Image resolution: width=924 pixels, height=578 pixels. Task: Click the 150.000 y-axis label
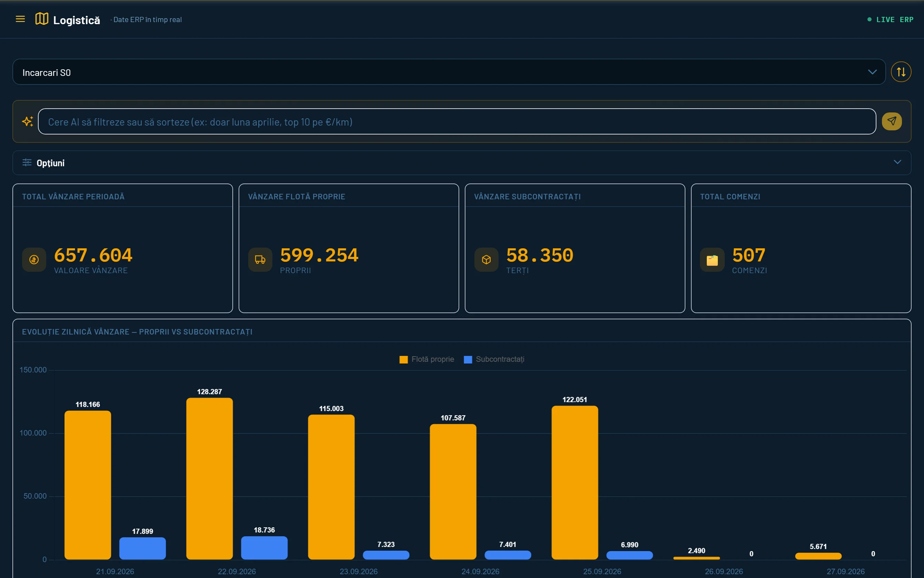[33, 370]
